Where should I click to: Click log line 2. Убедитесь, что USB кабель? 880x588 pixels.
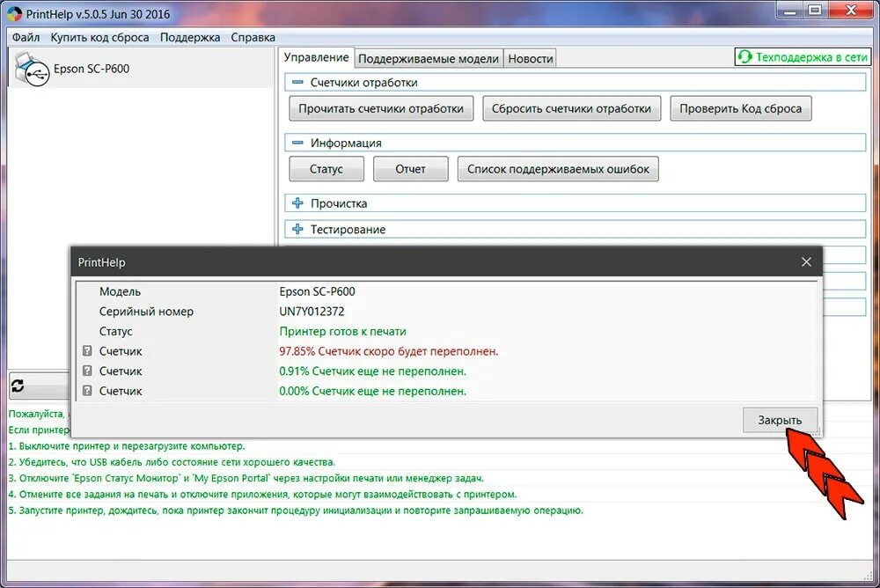(x=172, y=462)
